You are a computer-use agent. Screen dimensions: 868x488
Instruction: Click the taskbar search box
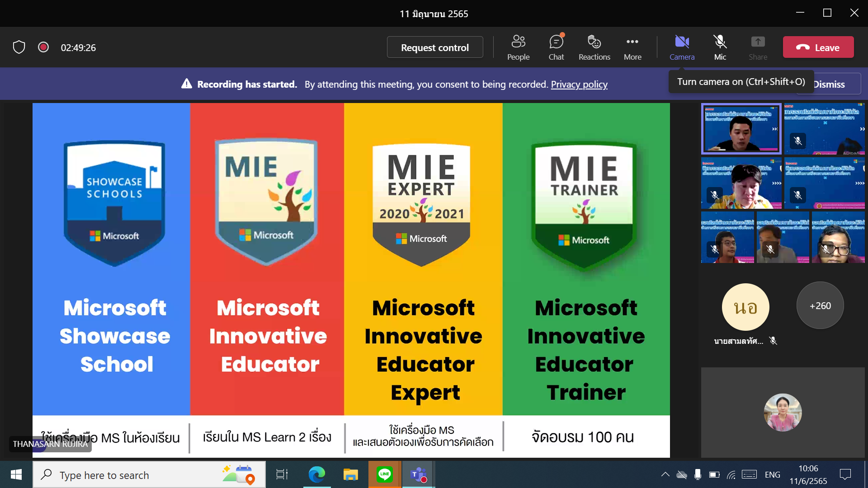149,474
